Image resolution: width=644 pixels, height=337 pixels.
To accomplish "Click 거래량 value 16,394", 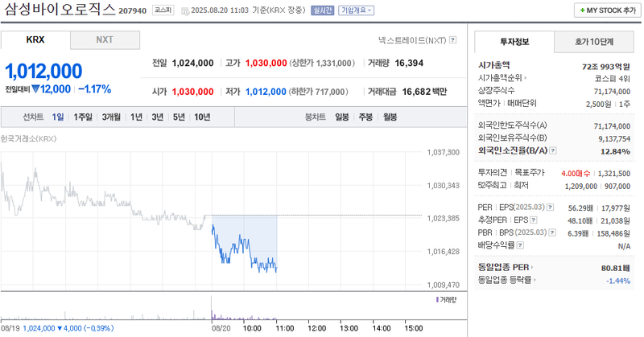I will [x=409, y=64].
